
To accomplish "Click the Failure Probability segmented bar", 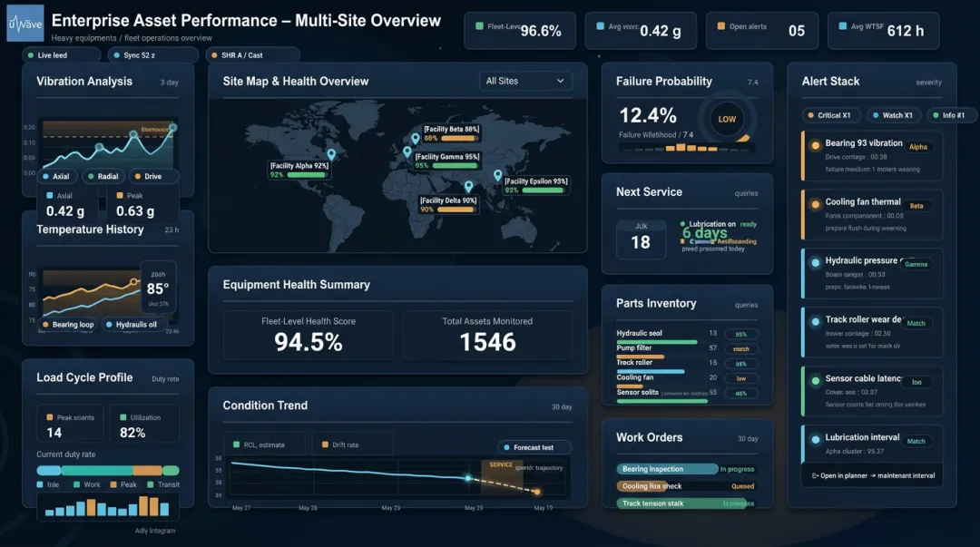I will (x=686, y=148).
